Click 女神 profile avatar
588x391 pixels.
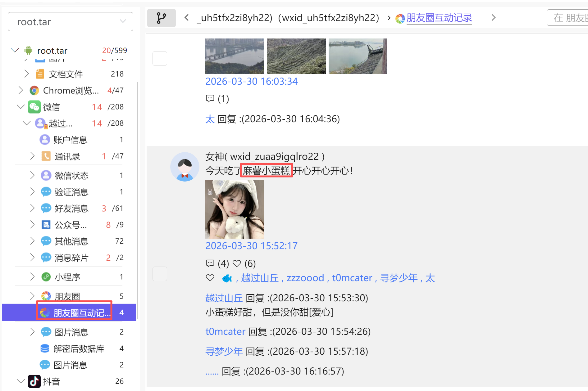coord(185,167)
